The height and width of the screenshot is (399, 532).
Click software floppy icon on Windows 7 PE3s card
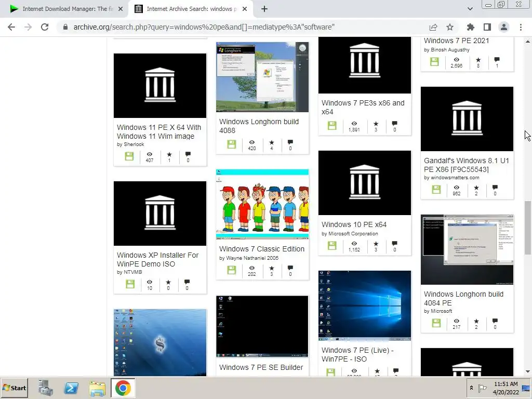(332, 126)
